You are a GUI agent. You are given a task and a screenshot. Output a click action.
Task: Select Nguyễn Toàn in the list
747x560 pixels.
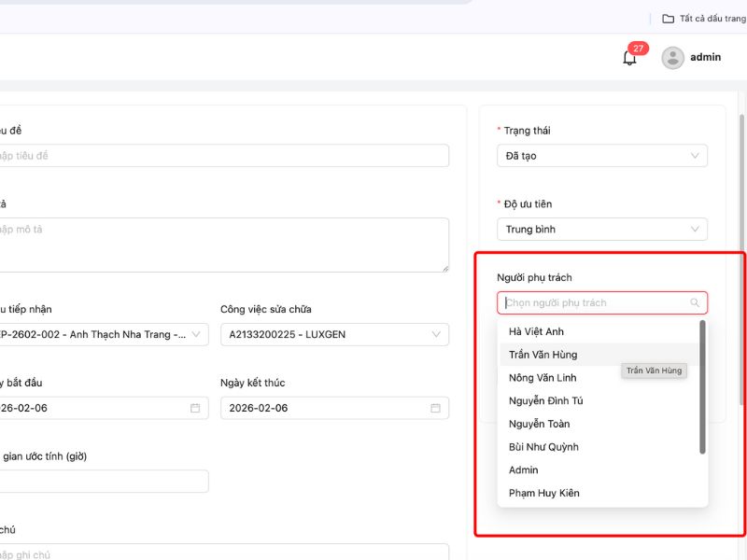pos(539,424)
